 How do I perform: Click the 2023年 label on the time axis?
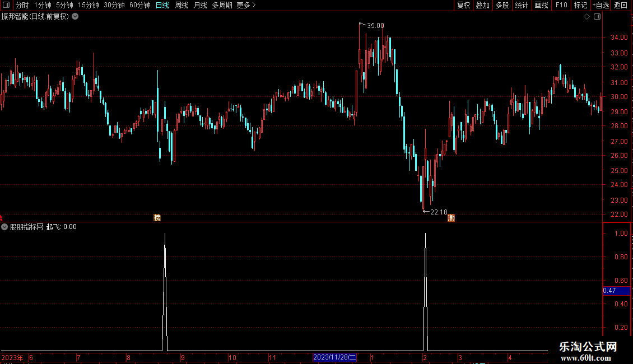12,357
